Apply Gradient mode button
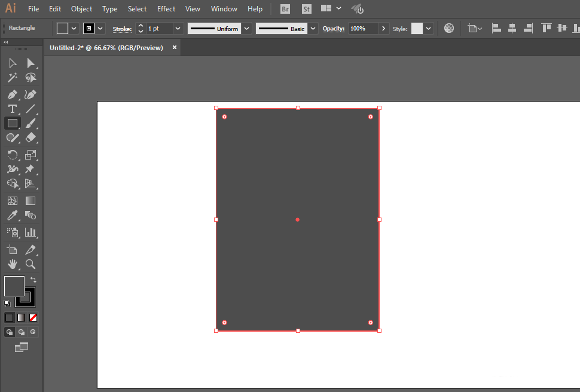 [22, 318]
